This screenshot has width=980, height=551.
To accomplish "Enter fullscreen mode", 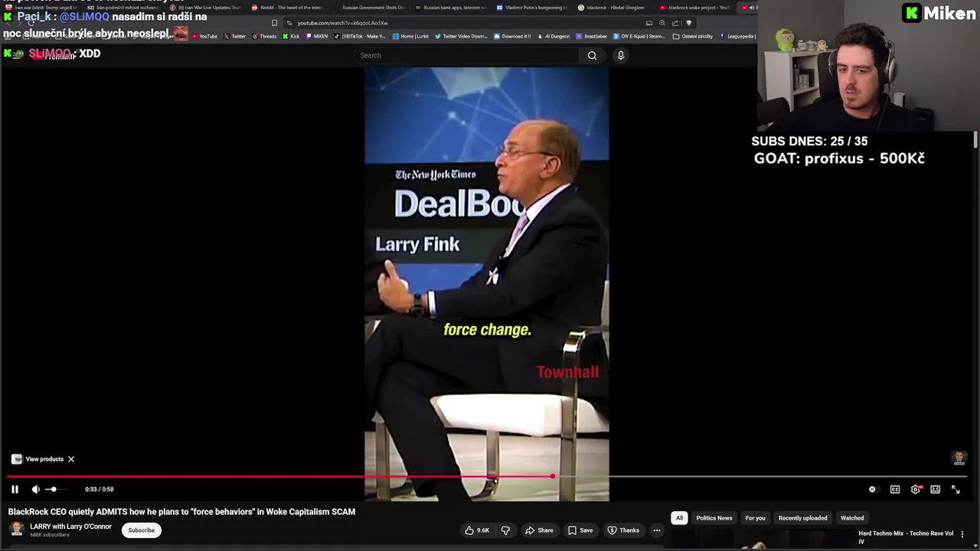I will (955, 489).
